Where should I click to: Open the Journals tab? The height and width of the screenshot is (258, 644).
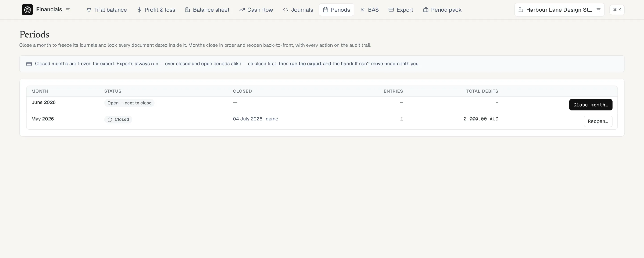pyautogui.click(x=298, y=10)
